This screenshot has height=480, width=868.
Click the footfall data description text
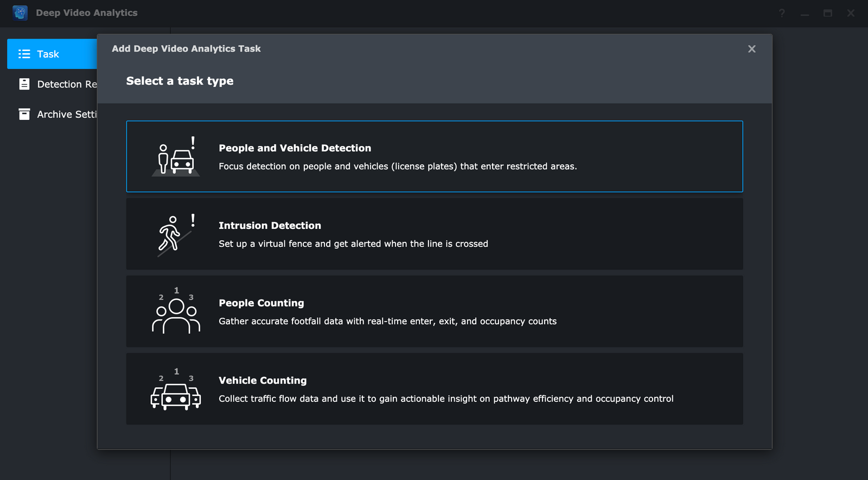click(387, 322)
